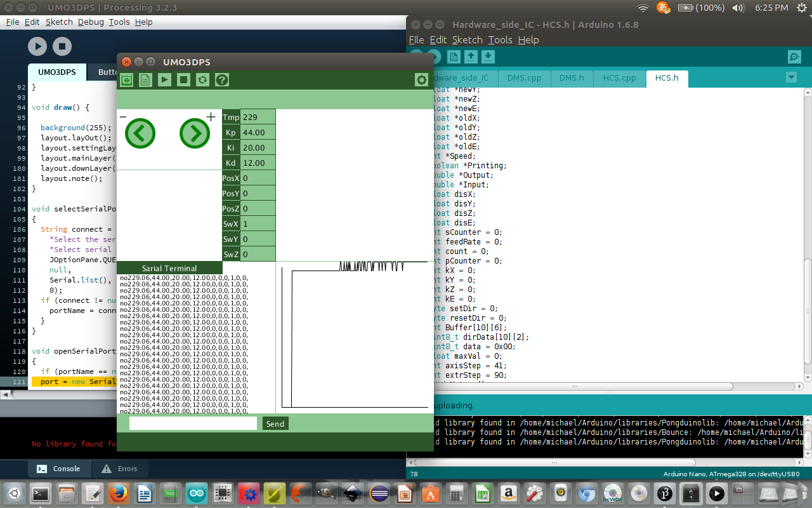Screen dimensions: 812x508
Task: Open the Sketch menu in Arduino
Action: click(x=467, y=39)
